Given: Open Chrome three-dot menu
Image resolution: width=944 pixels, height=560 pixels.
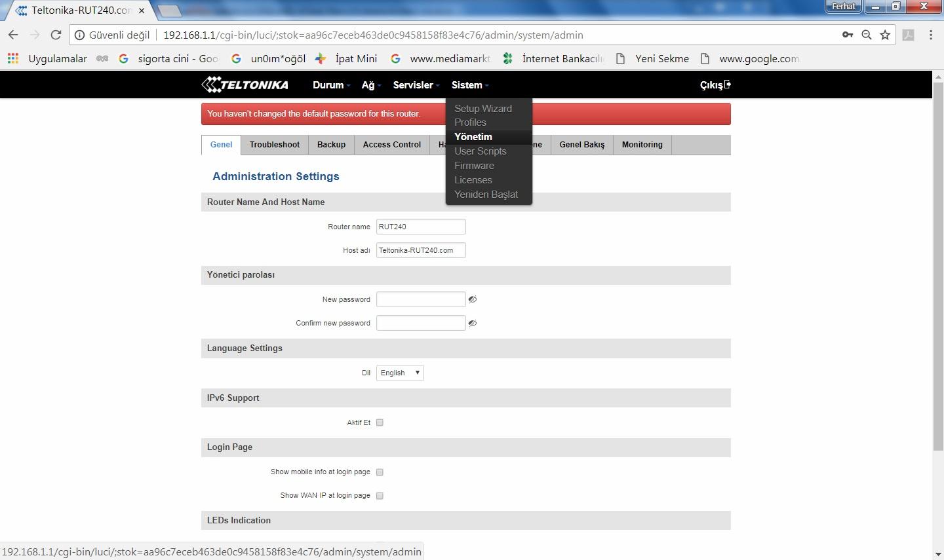Looking at the screenshot, I should pyautogui.click(x=931, y=35).
